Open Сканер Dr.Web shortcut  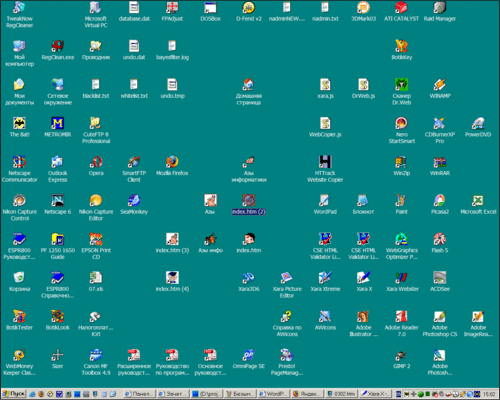(x=401, y=84)
